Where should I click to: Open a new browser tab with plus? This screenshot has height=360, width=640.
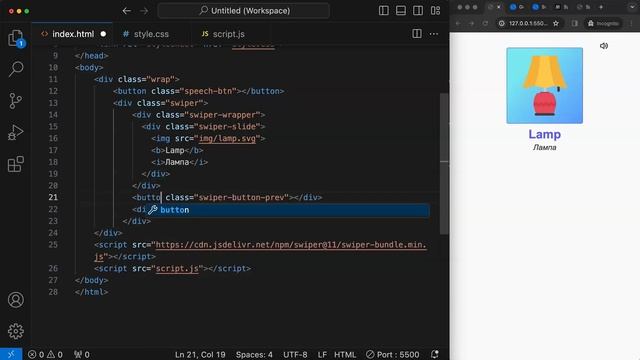click(x=601, y=7)
